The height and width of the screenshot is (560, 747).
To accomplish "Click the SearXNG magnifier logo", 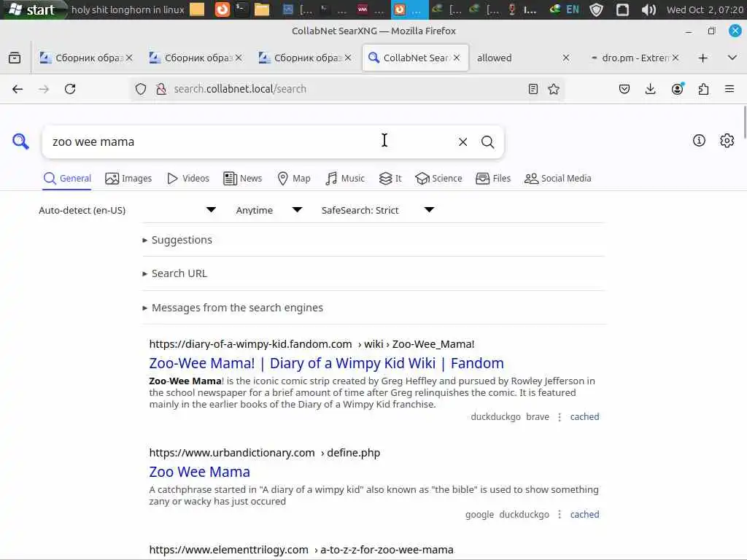I will coord(20,141).
